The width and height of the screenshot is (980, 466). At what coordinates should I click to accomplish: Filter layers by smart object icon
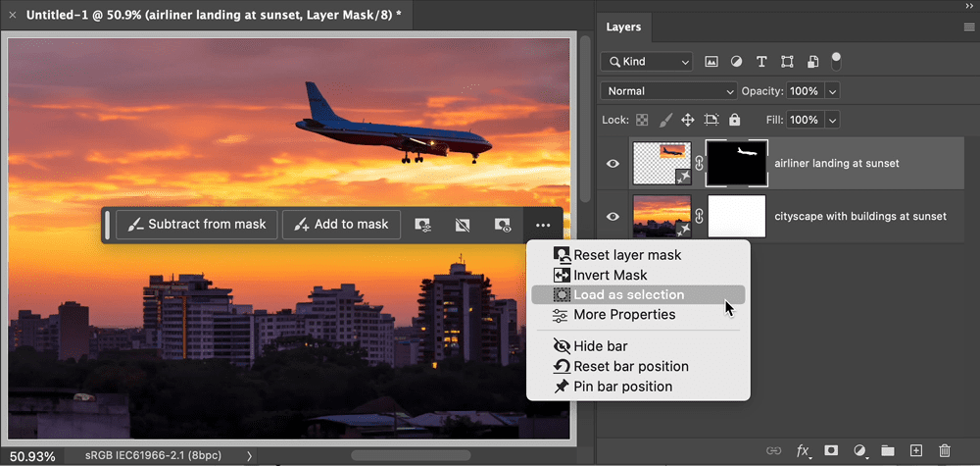point(812,61)
